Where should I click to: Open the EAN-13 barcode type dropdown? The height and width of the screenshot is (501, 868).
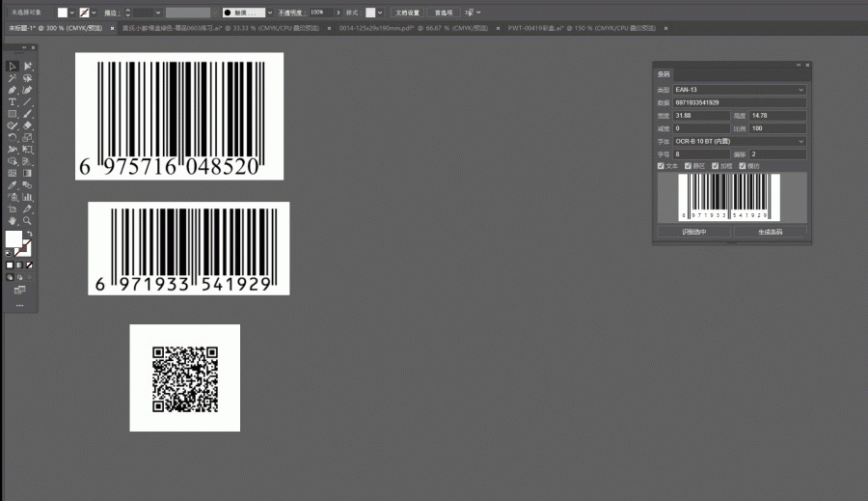coord(739,90)
